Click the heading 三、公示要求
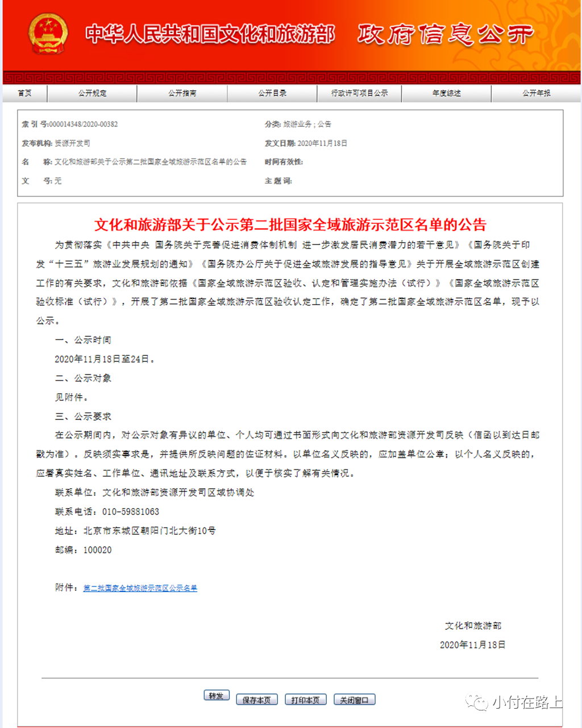Screen dimensions: 582x728 click(83, 417)
